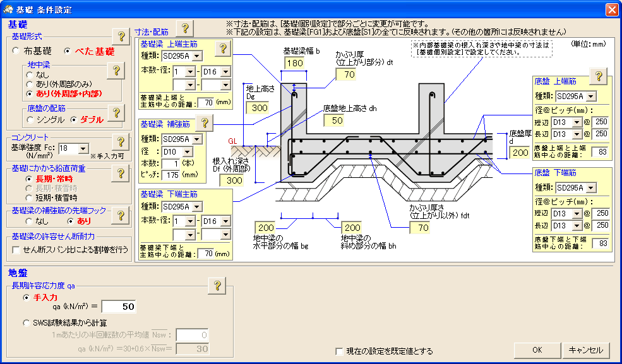Open help for 基礎梁 補強筋 panel
The width and height of the screenshot is (622, 364).
coord(205,123)
